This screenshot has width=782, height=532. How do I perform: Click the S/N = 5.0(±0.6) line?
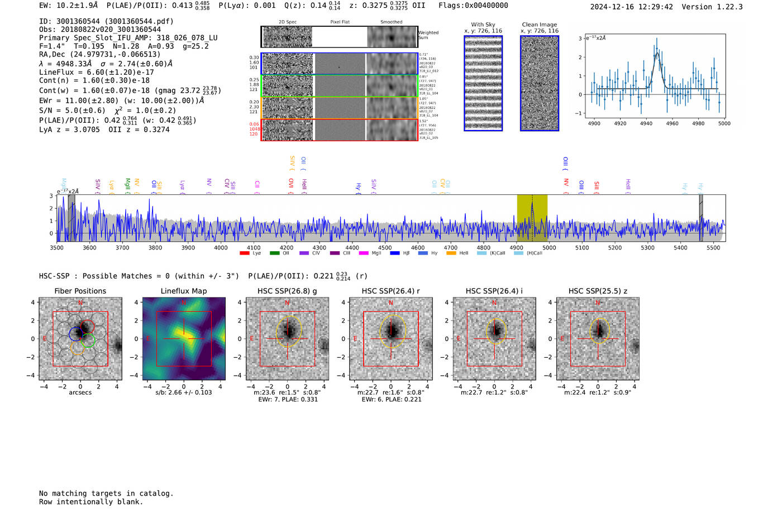click(72, 111)
